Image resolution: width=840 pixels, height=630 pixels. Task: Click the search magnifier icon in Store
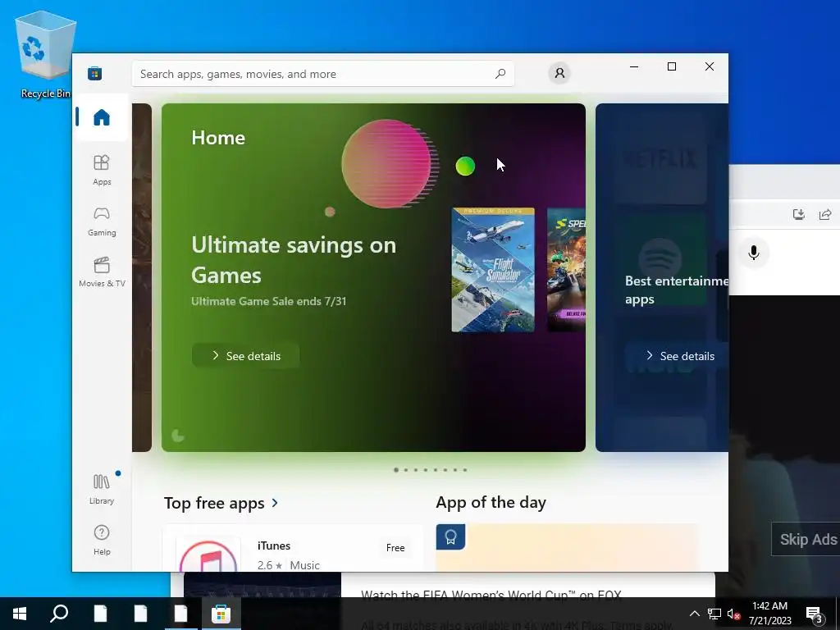[x=500, y=74]
